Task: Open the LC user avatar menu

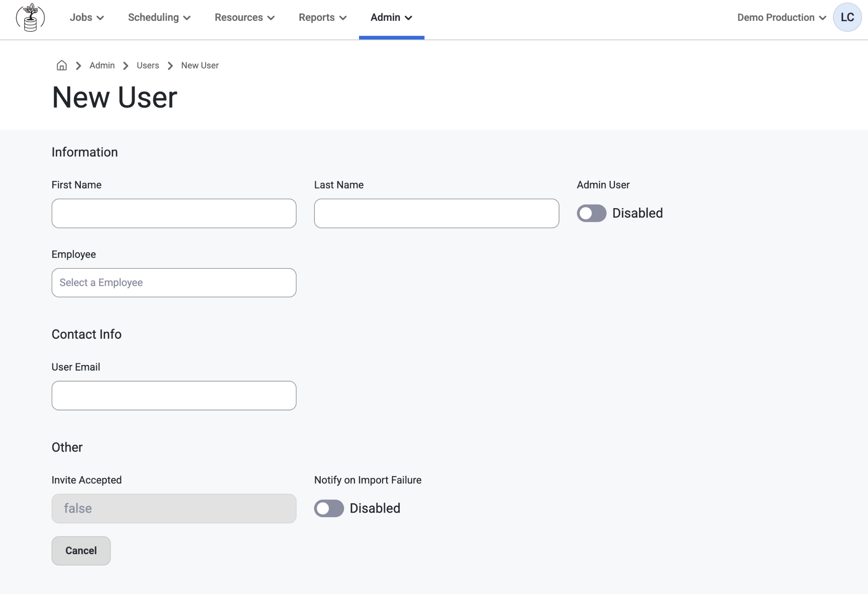Action: pos(847,17)
